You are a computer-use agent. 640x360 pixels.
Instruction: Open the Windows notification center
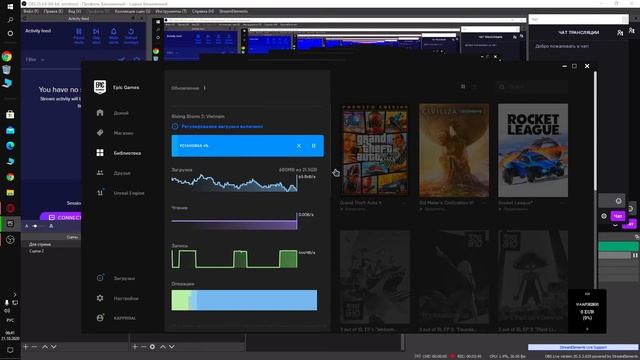(10, 350)
